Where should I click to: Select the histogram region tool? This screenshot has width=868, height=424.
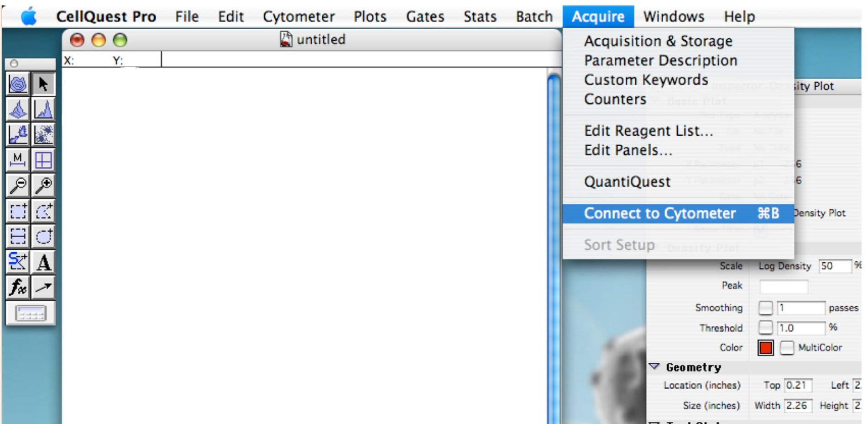[18, 236]
